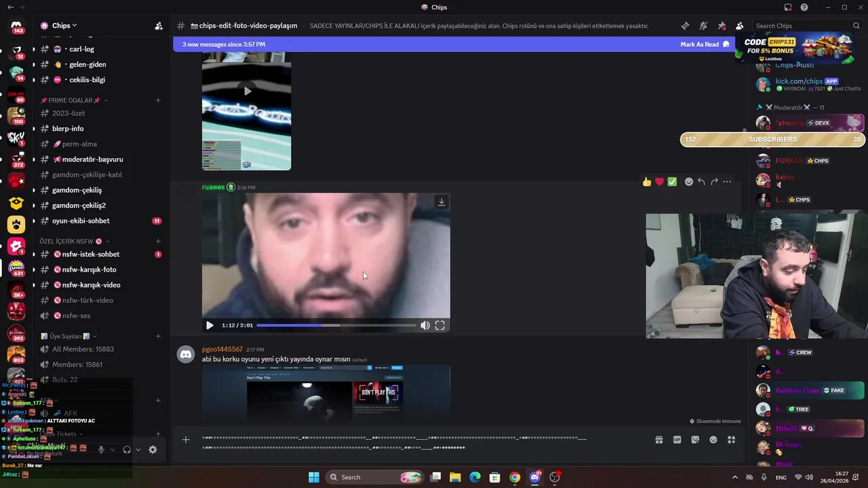Open User Settings gear

coord(153,449)
